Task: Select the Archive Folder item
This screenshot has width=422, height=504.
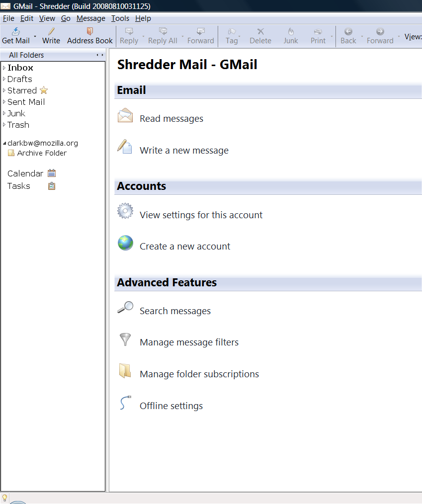Action: [42, 153]
